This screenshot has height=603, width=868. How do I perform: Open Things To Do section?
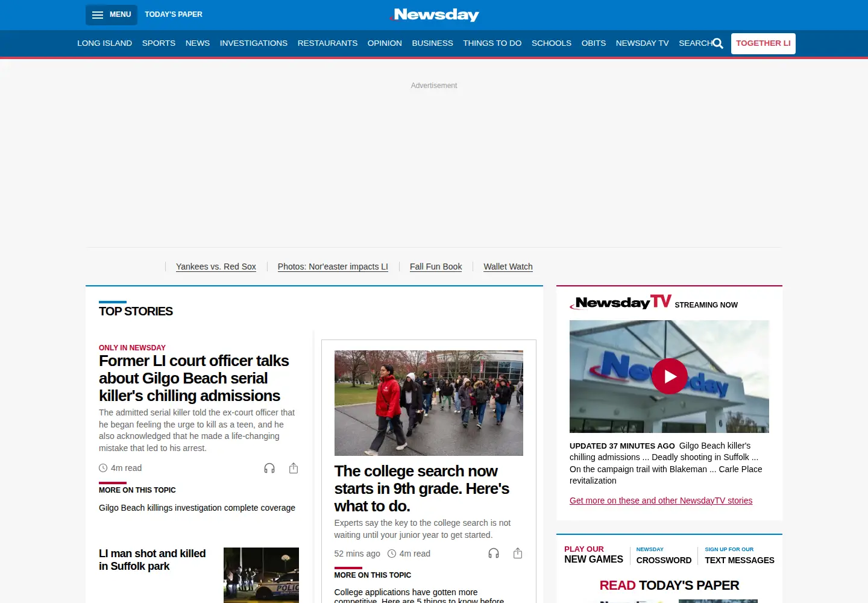(x=492, y=43)
